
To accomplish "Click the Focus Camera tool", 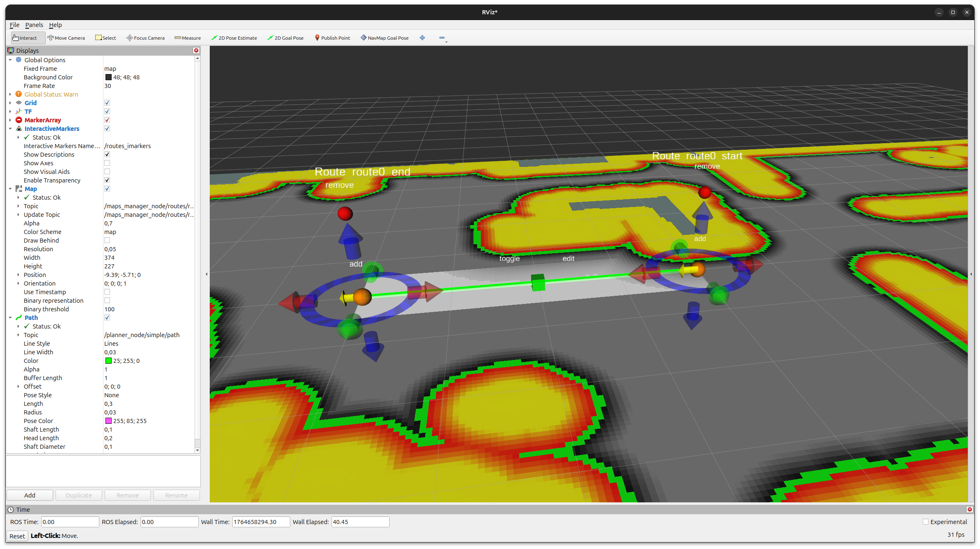I will click(x=146, y=38).
